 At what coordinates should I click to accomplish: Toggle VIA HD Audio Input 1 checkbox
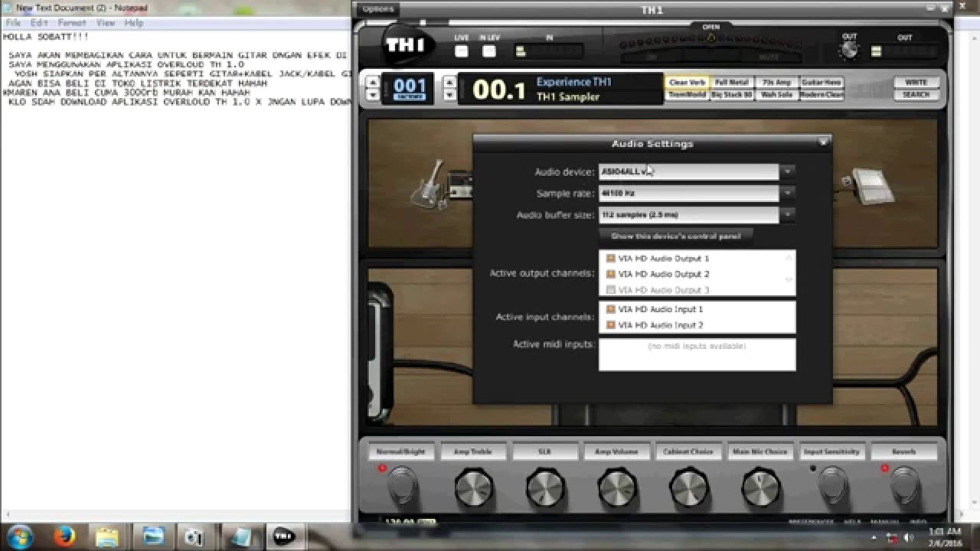[611, 309]
